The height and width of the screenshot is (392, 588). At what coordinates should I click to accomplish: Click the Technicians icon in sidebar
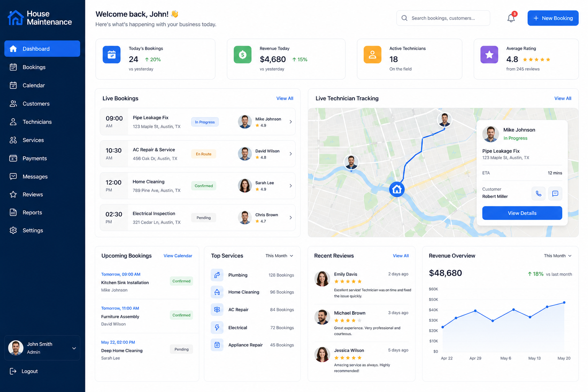coord(13,122)
